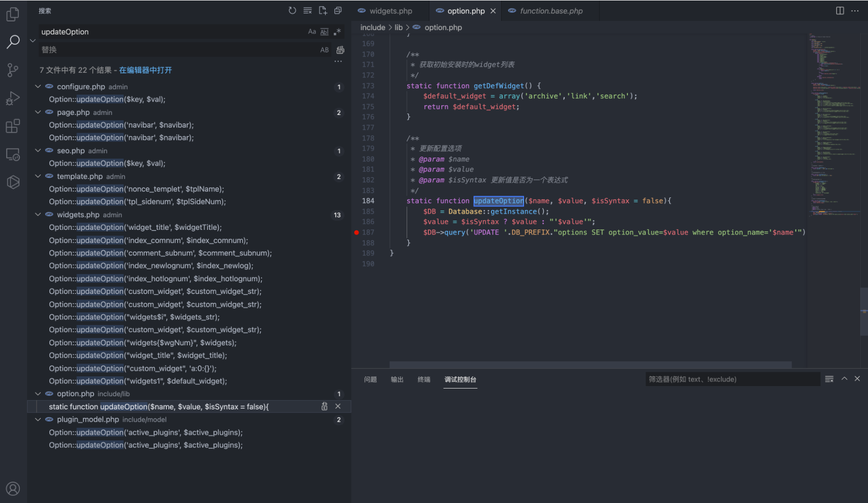The width and height of the screenshot is (868, 503).
Task: Switch to the widgets.php editor tab
Action: point(390,11)
